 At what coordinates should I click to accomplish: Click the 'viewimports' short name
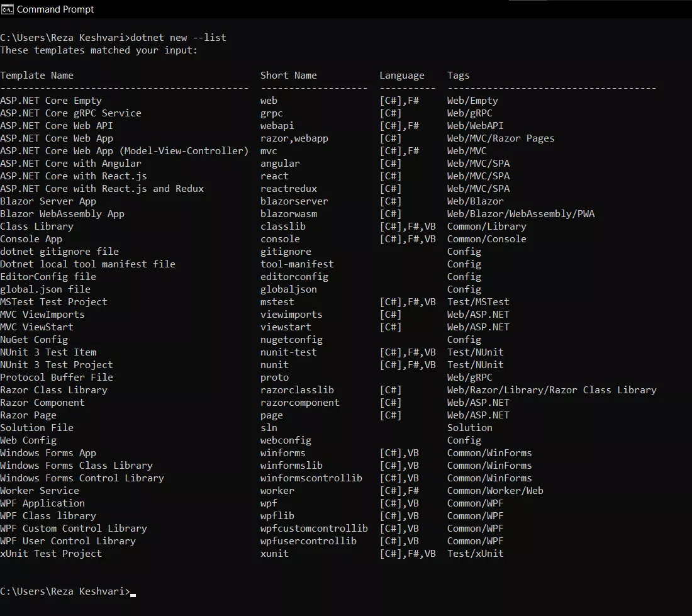click(291, 315)
